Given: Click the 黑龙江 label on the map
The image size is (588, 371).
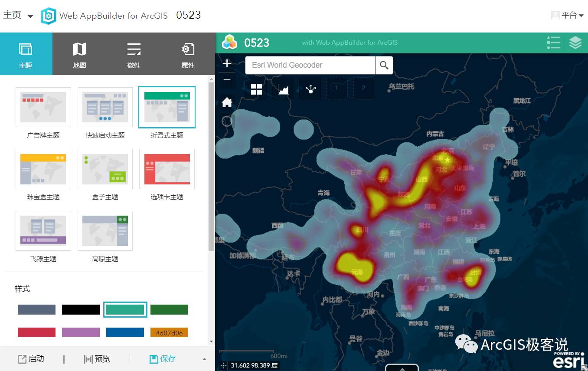Looking at the screenshot, I should (522, 100).
